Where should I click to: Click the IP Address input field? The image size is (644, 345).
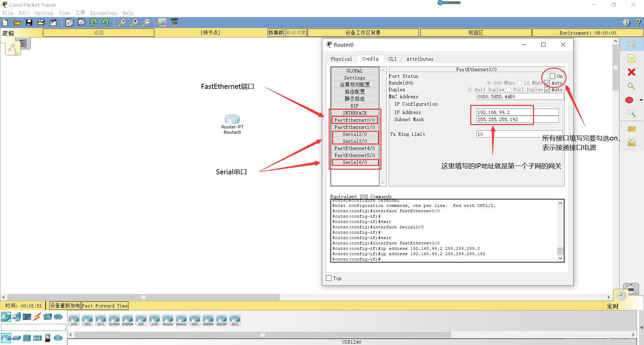[x=518, y=112]
